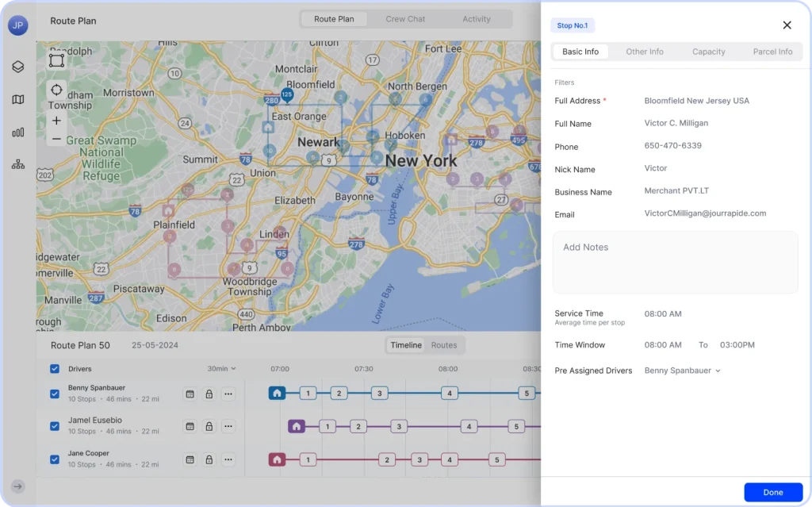This screenshot has width=812, height=507.
Task: Click the purple home marker on Jamel's timeline
Action: pos(297,426)
